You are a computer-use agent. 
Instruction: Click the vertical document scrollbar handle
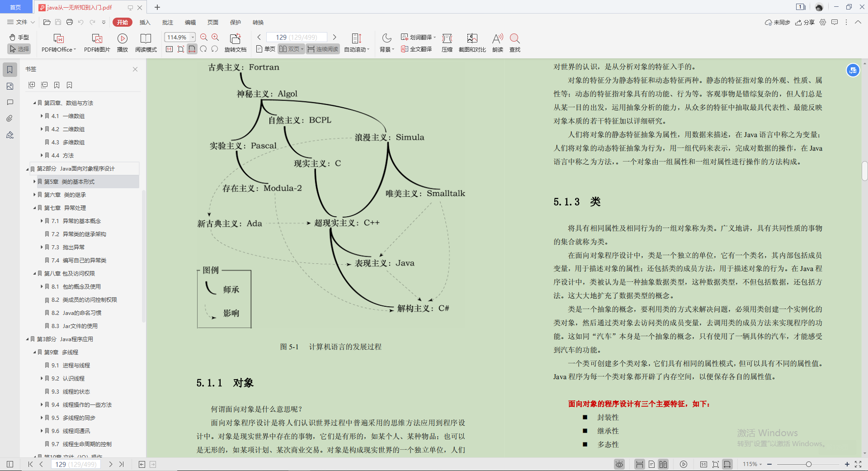pyautogui.click(x=864, y=171)
